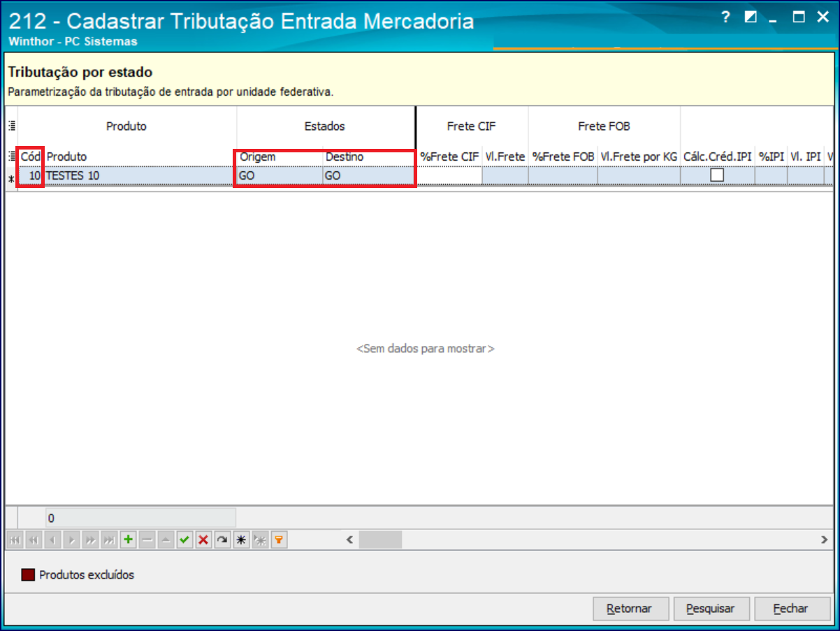
Task: Click Vl.Frete column header under Frete CIF
Action: click(505, 157)
